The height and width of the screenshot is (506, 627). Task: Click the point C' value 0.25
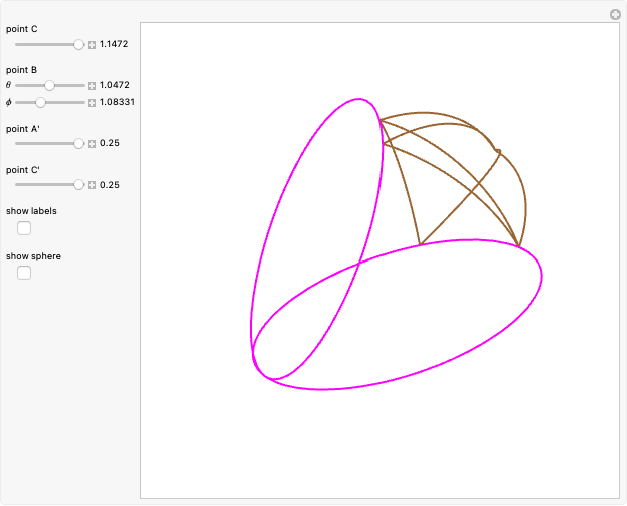[x=110, y=184]
